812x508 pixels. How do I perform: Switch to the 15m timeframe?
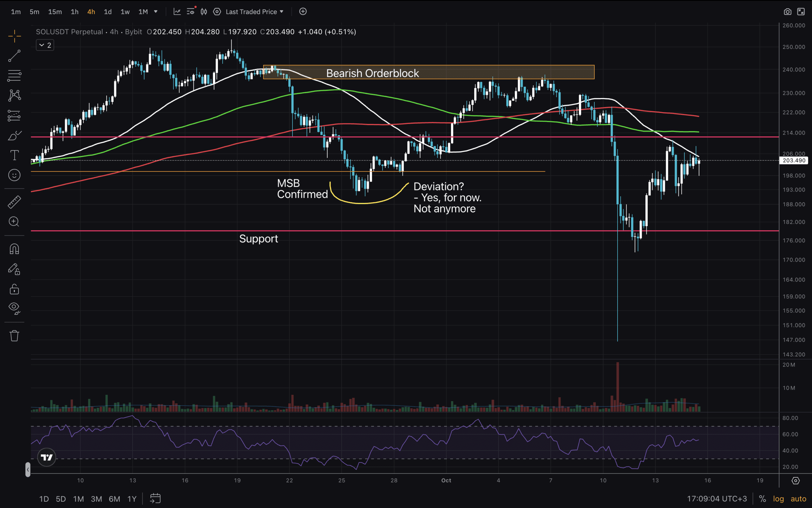tap(55, 12)
